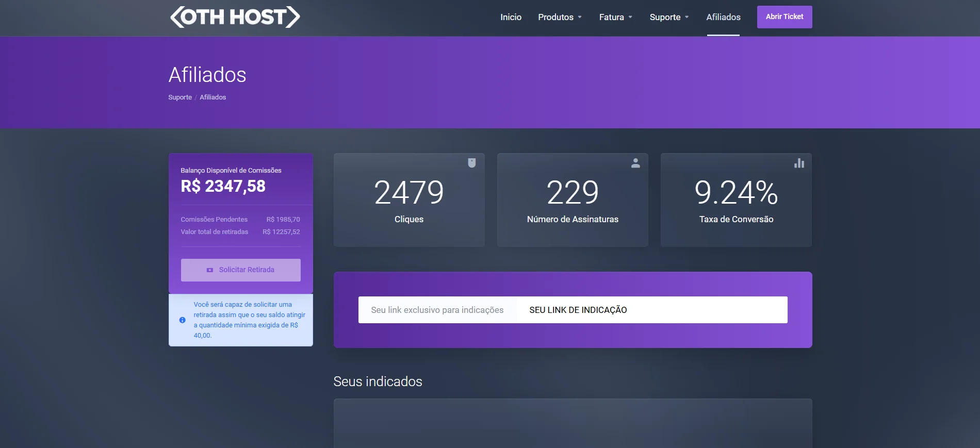The height and width of the screenshot is (448, 980).
Task: Request withdrawal with Solicitar Retirada
Action: 241,270
